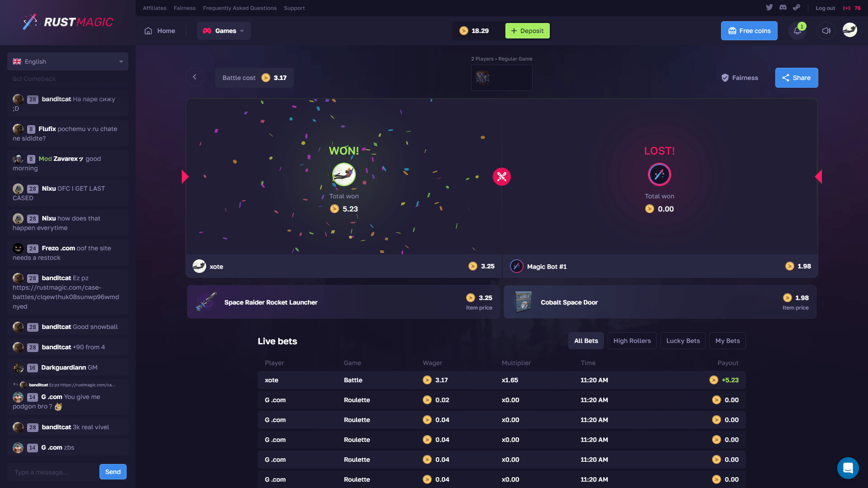Viewport: 868px width, 488px height.
Task: Click the RustMagic logo
Action: click(x=68, y=22)
